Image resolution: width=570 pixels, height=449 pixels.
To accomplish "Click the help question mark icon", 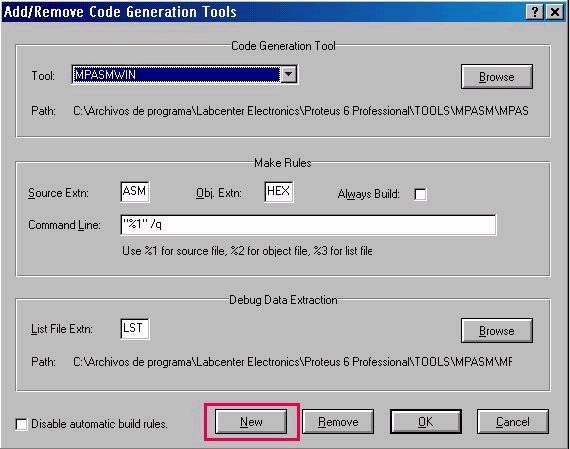I will [x=535, y=12].
